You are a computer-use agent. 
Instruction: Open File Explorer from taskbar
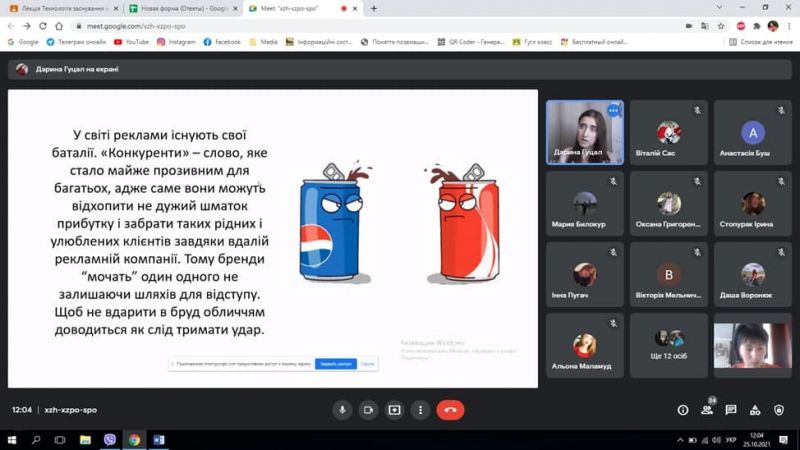(x=85, y=440)
